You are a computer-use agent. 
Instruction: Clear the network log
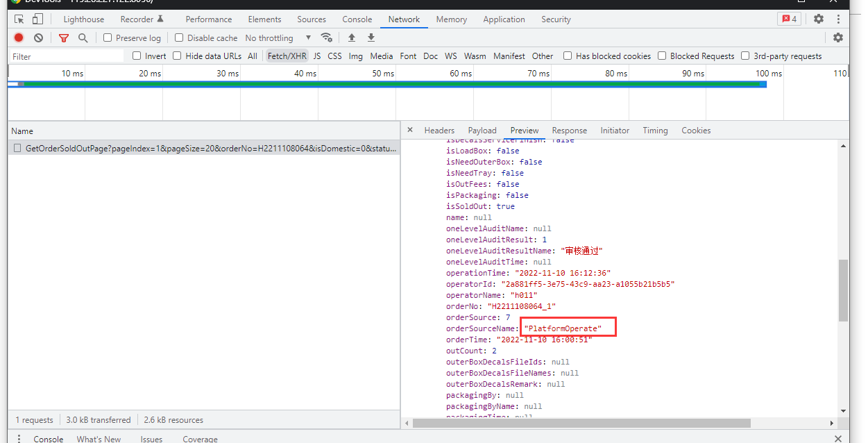point(38,38)
